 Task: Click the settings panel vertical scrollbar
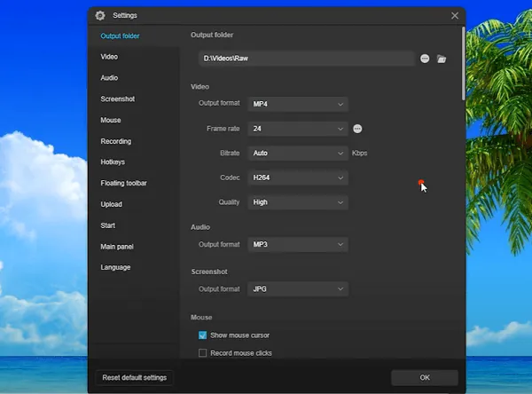click(x=463, y=64)
